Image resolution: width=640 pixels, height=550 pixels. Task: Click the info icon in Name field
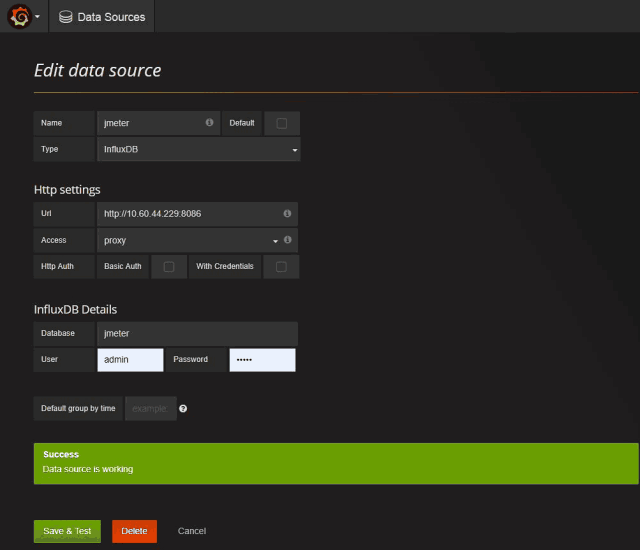tap(209, 122)
